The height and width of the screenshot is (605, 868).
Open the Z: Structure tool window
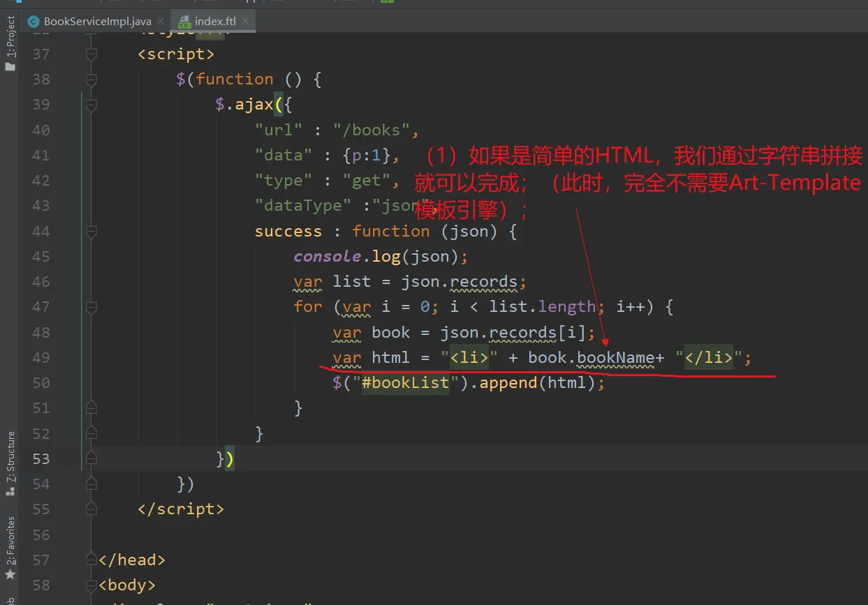(10, 463)
